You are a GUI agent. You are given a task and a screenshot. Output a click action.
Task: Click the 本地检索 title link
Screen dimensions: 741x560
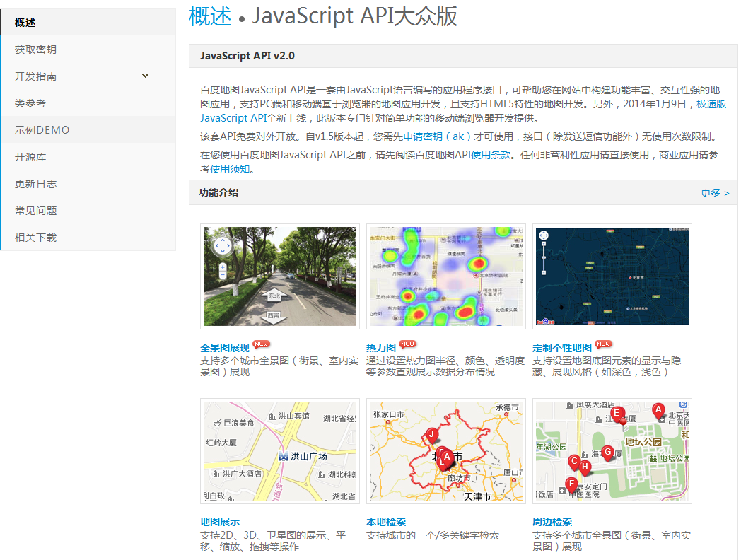tap(386, 523)
